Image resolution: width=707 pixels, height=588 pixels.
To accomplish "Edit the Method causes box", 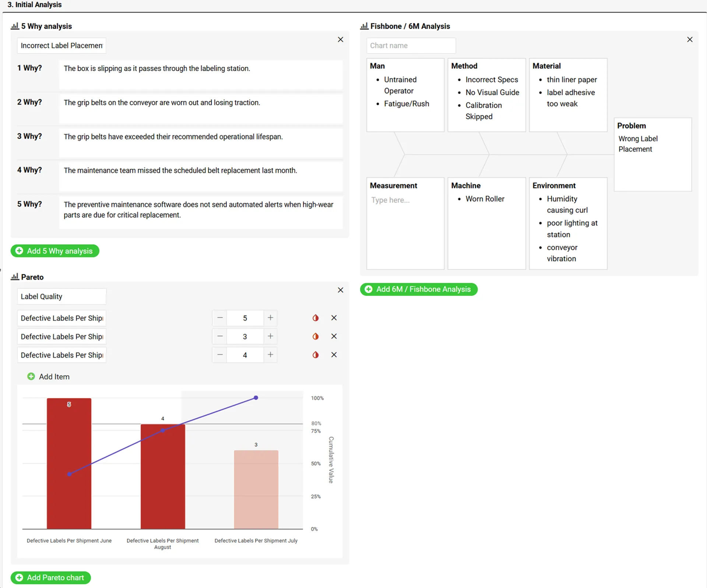I will pos(486,95).
